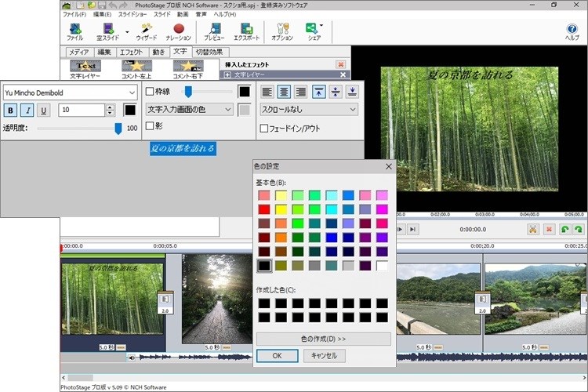Click the rotate left green arrow icon
Screen dimensions: 588x392
[564, 229]
